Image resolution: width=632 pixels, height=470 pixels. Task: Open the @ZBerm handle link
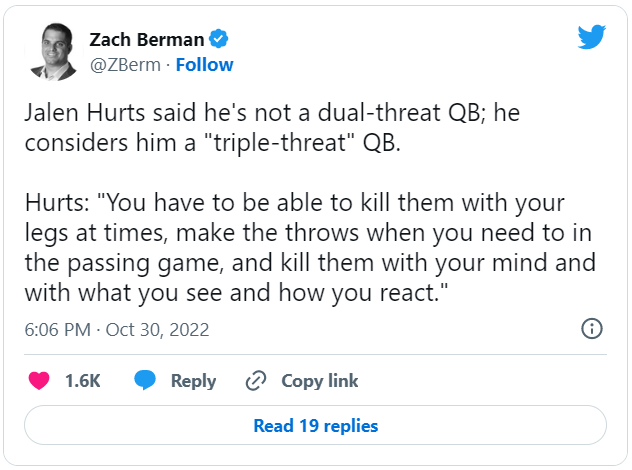[127, 65]
